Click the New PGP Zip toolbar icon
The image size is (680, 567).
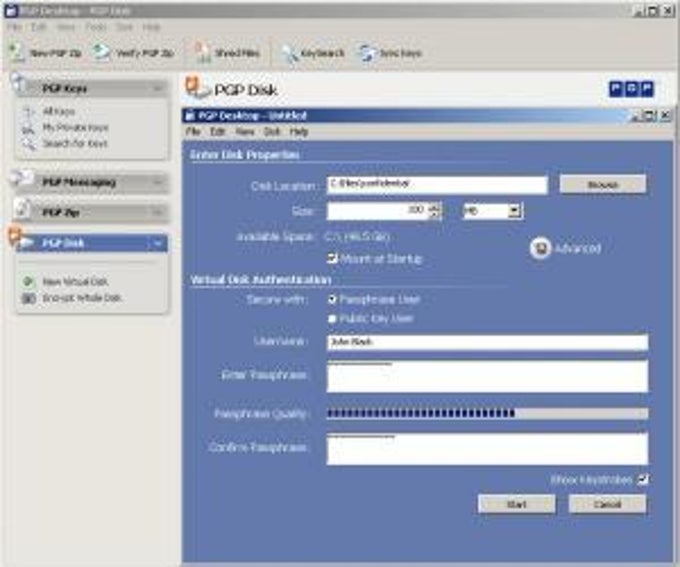[17, 52]
